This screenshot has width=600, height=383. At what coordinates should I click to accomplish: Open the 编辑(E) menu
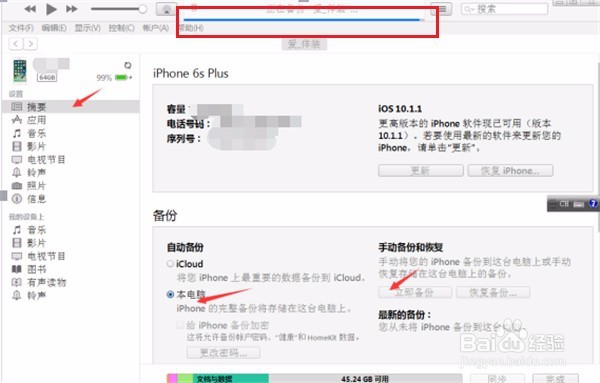54,28
